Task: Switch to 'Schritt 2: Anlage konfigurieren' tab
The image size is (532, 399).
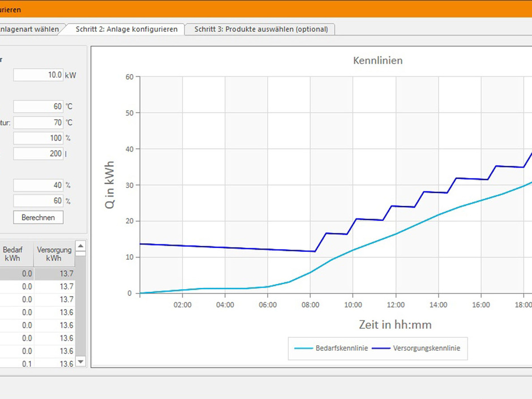Action: pyautogui.click(x=126, y=29)
